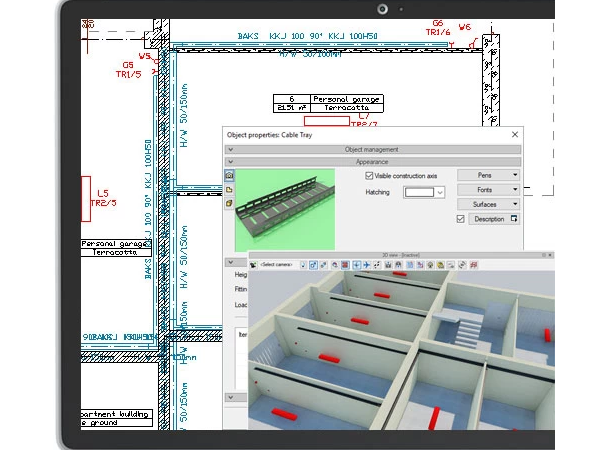Image resolution: width=600 pixels, height=450 pixels.
Task: Expand the bottom-most chevron section in dialog
Action: coord(231,397)
